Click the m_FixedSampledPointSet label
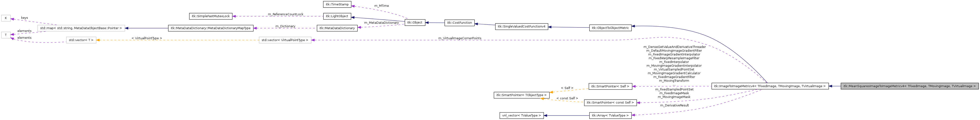The height and width of the screenshot is (120, 980). click(674, 90)
